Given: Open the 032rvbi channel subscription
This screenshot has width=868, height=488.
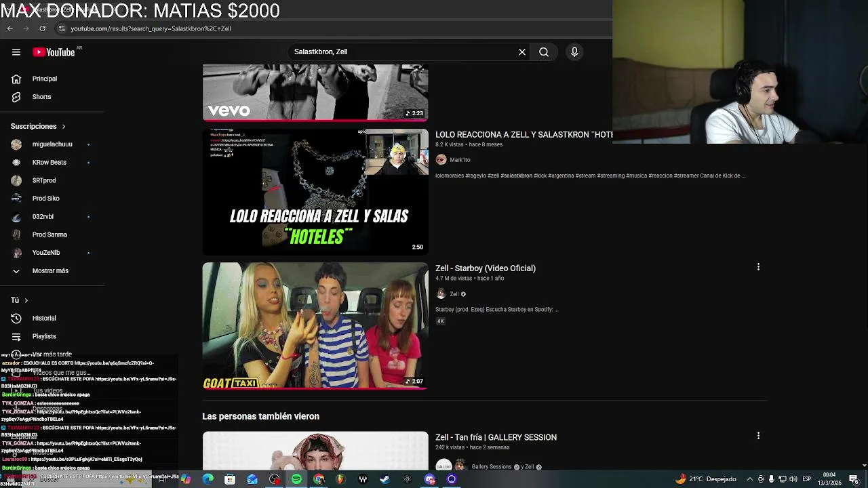Looking at the screenshot, I should tap(43, 217).
